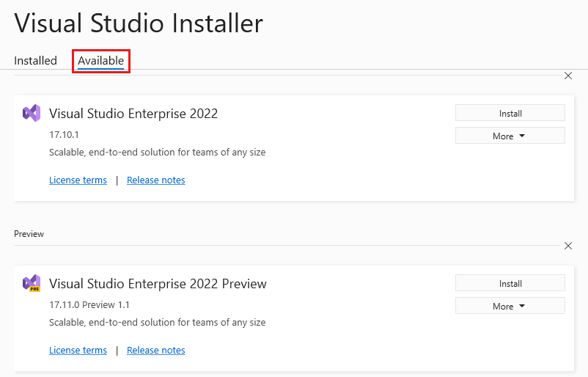The width and height of the screenshot is (588, 377).
Task: Switch to the Installed tab
Action: click(35, 60)
